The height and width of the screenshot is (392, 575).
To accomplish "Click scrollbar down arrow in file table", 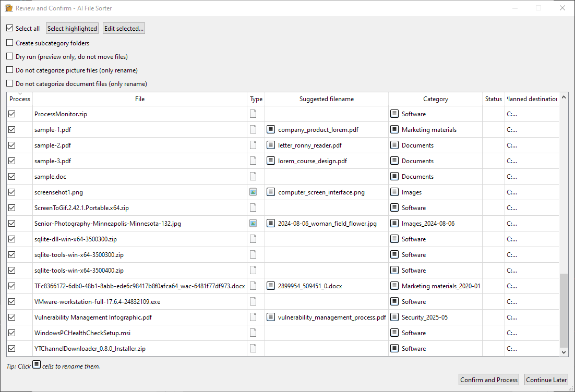I will tap(564, 352).
